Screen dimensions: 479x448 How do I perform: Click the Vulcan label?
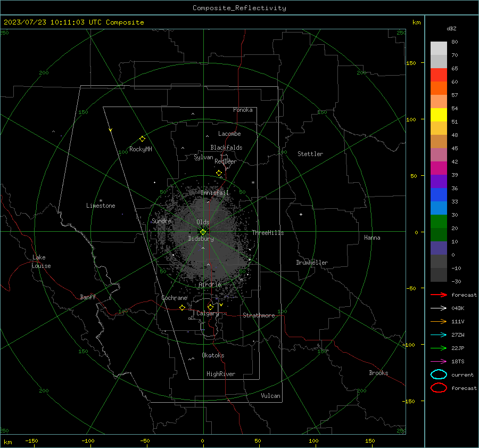point(270,396)
